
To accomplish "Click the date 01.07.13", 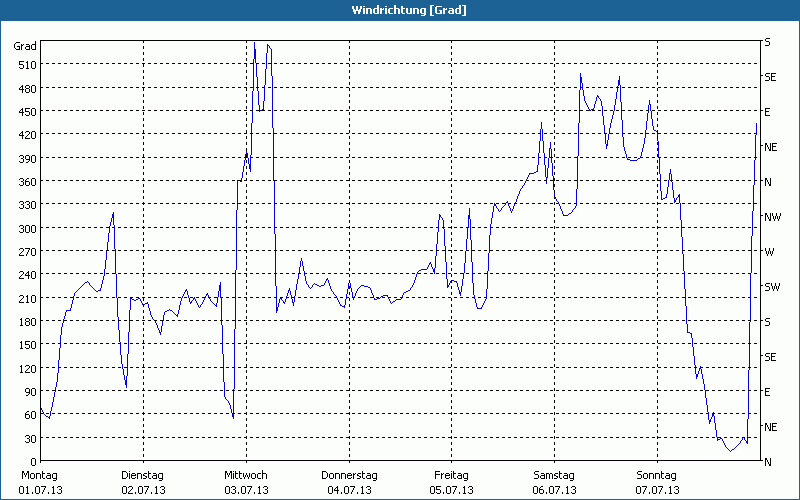I will (x=40, y=490).
